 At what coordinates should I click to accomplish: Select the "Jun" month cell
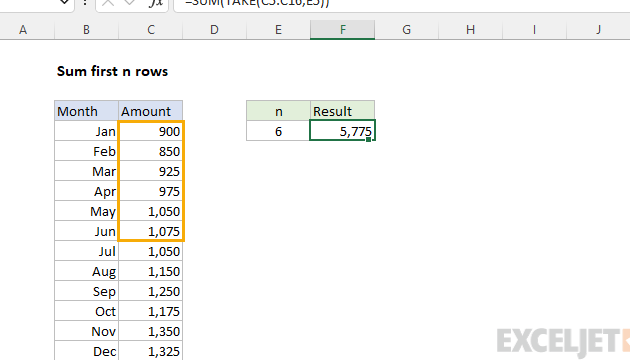pyautogui.click(x=86, y=231)
